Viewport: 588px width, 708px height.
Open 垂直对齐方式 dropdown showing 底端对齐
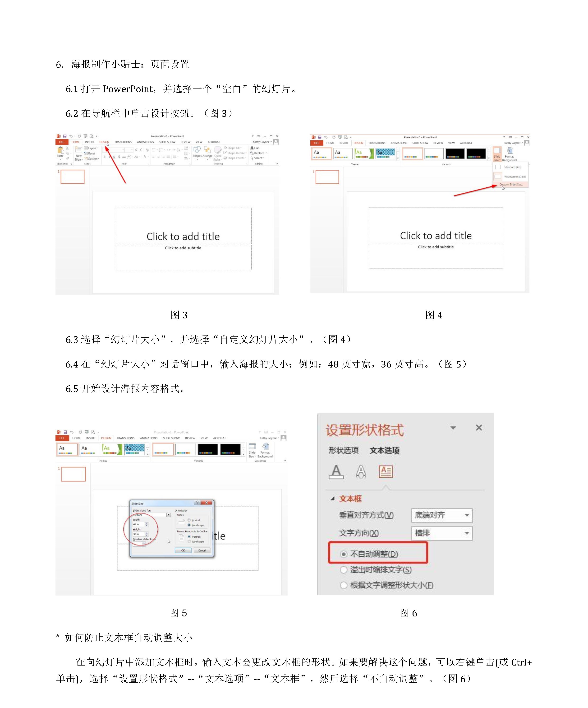pos(442,515)
